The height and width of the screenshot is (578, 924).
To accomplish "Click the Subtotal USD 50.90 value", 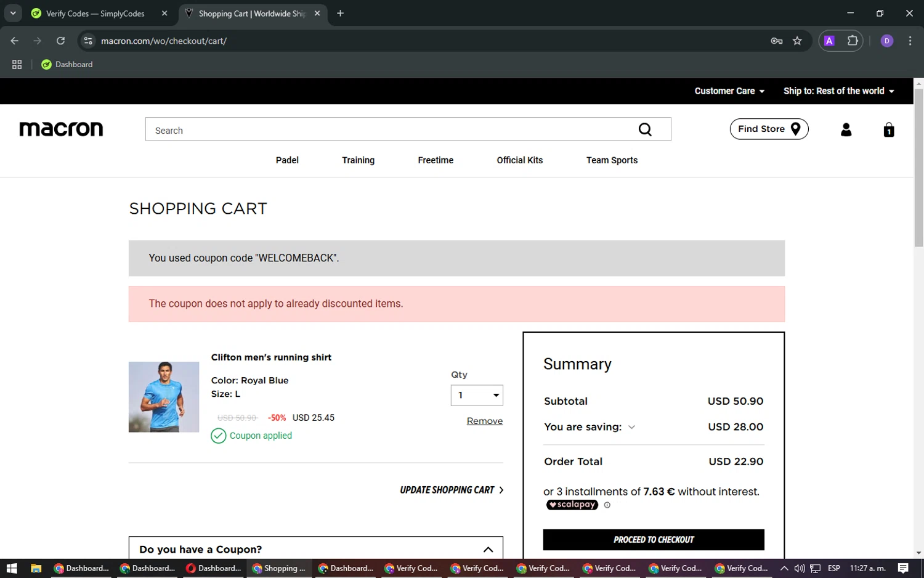I will 736,401.
